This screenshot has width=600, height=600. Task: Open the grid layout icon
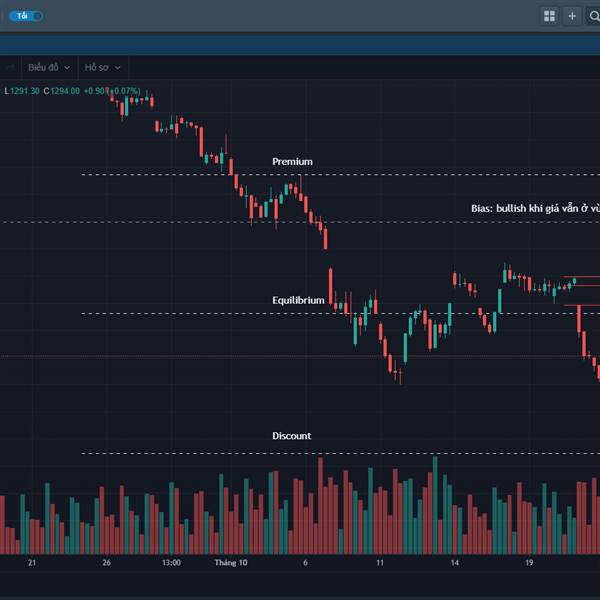pyautogui.click(x=549, y=16)
